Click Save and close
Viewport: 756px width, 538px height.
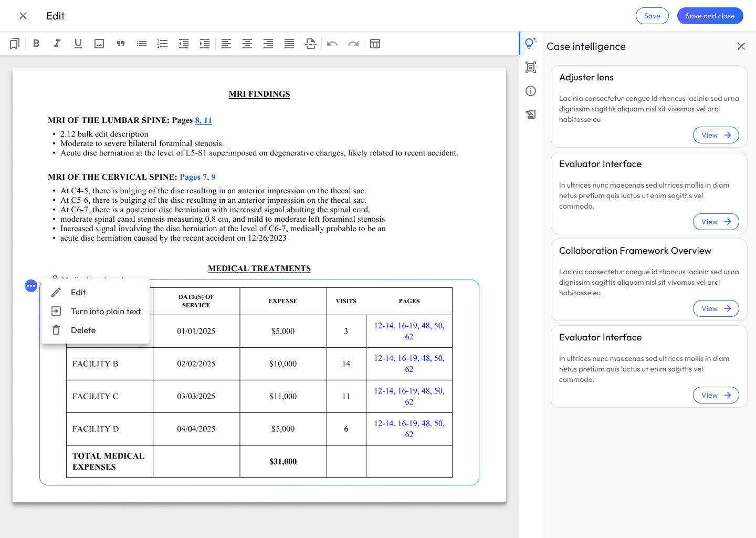tap(710, 16)
